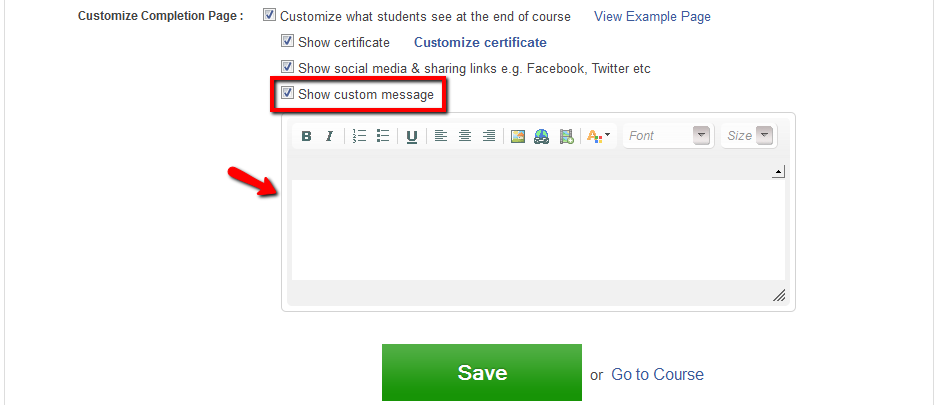The width and height of the screenshot is (941, 405).
Task: Toggle the Show certificate checkbox
Action: click(288, 42)
